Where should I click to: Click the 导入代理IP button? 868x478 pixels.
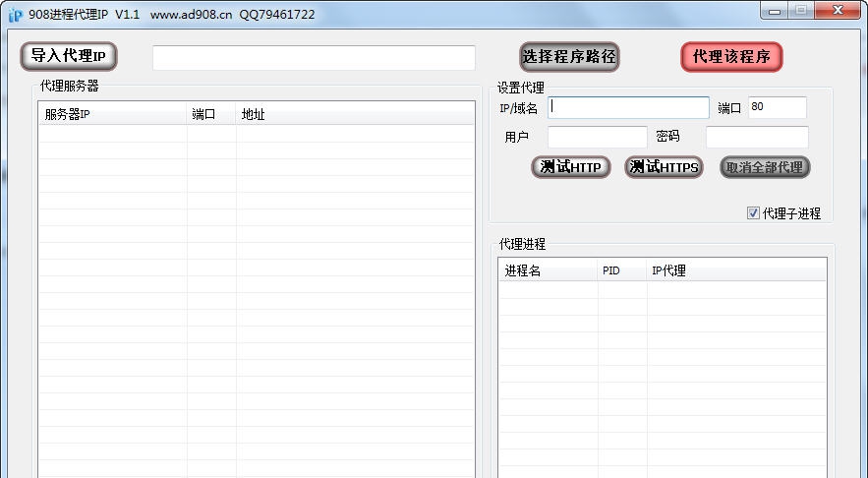(x=69, y=56)
